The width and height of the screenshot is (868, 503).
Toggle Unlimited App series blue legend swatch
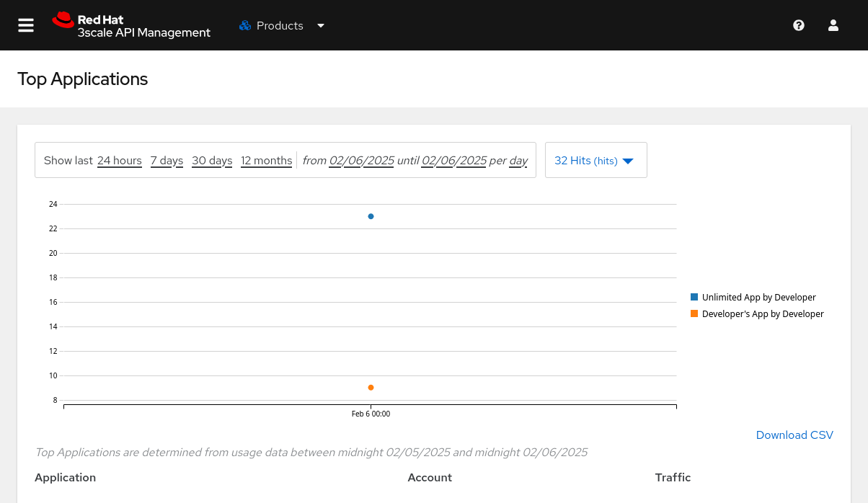point(694,297)
